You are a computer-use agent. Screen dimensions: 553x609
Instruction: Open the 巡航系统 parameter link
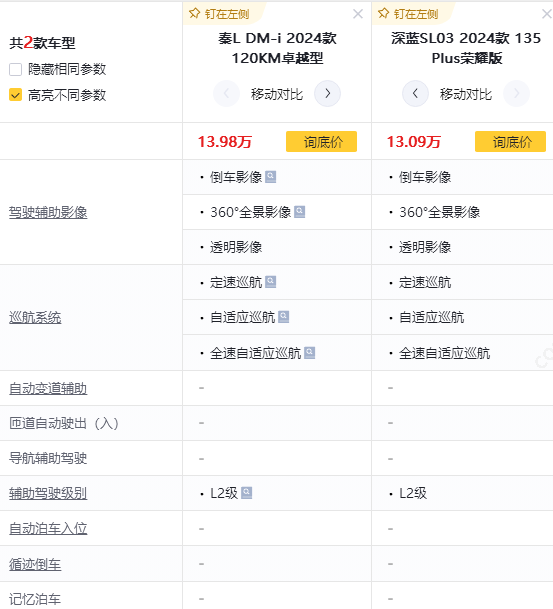point(35,317)
